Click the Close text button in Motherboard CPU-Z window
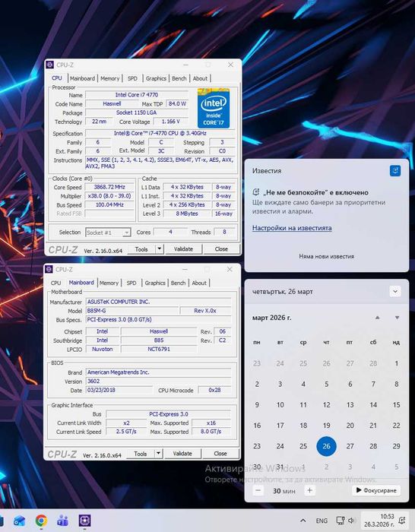Viewport: 415px width, 532px height. 220,454
